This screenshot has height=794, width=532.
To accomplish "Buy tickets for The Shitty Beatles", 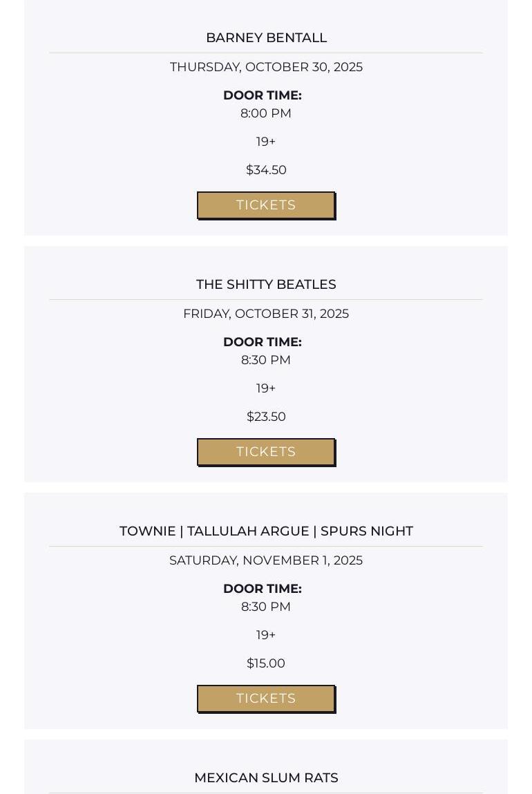I will click(x=266, y=452).
